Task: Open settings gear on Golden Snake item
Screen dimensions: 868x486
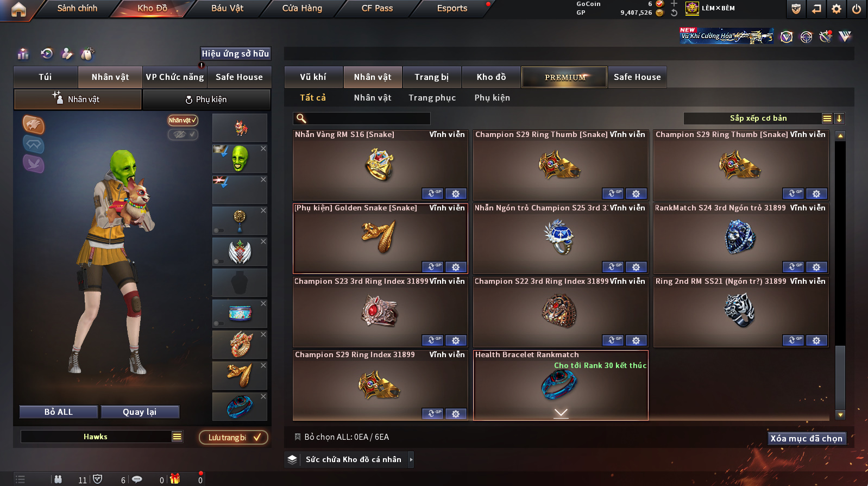Action: tap(456, 267)
